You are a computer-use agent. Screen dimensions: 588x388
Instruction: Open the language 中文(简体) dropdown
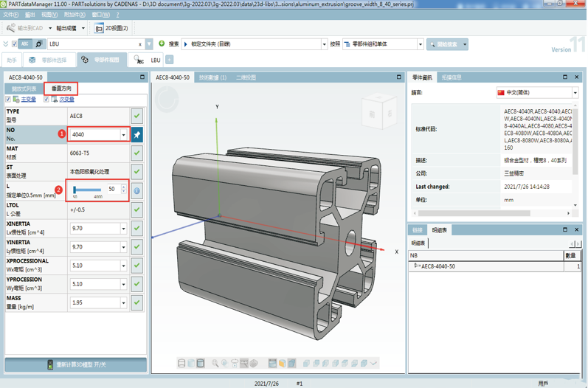point(575,93)
